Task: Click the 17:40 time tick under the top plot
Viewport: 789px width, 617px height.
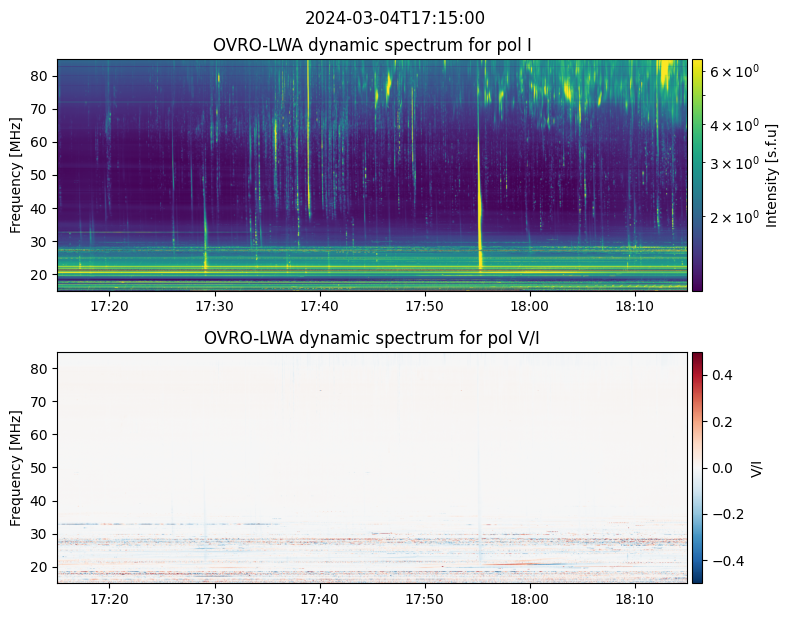Action: [x=320, y=305]
